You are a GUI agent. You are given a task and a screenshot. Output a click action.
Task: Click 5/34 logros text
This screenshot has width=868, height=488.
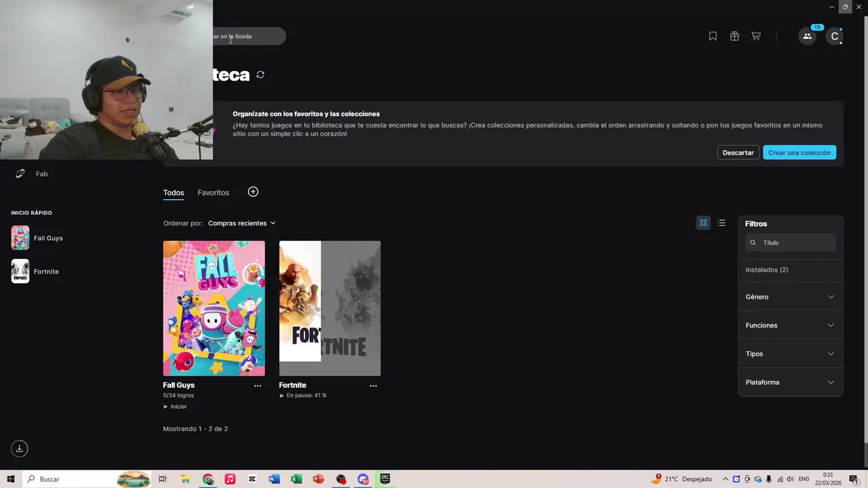[178, 395]
